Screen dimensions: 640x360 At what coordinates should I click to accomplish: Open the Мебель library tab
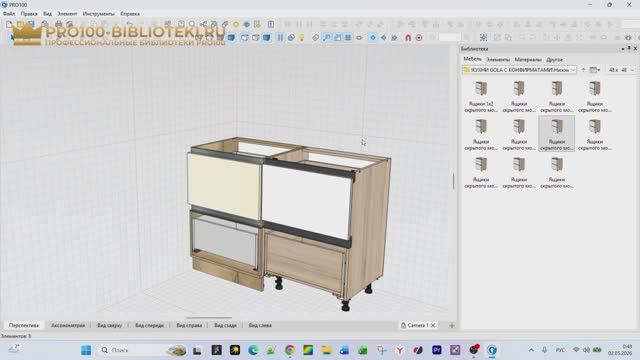click(x=472, y=59)
